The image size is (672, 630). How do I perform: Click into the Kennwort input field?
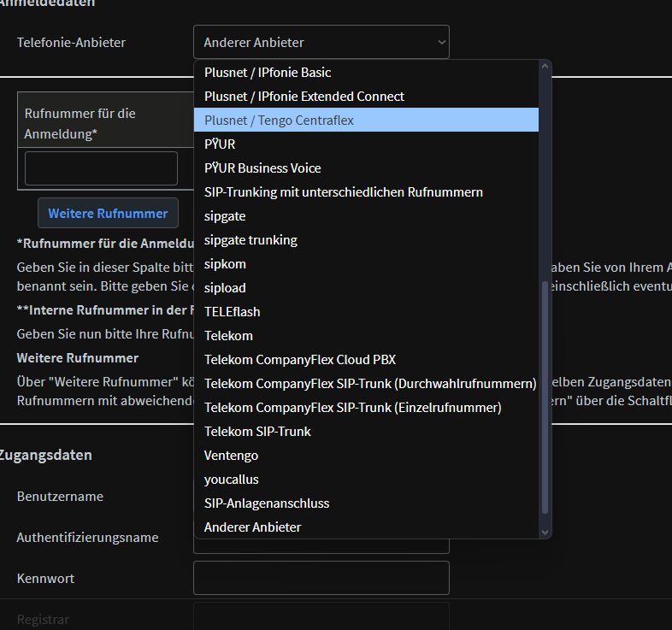tap(321, 578)
